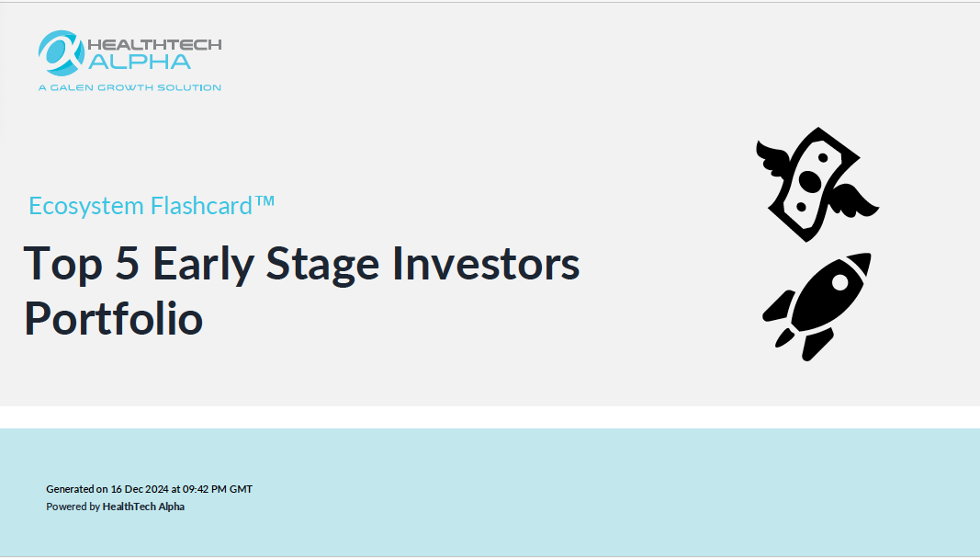Click the bold 'HealthTech Alpha' footer text
The width and height of the screenshot is (980, 558).
coord(143,507)
